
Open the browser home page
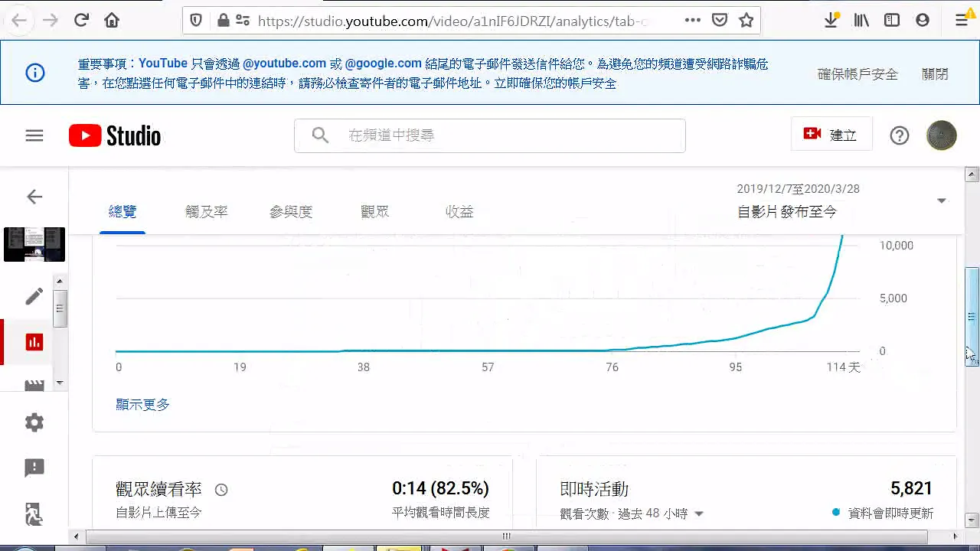(x=112, y=21)
